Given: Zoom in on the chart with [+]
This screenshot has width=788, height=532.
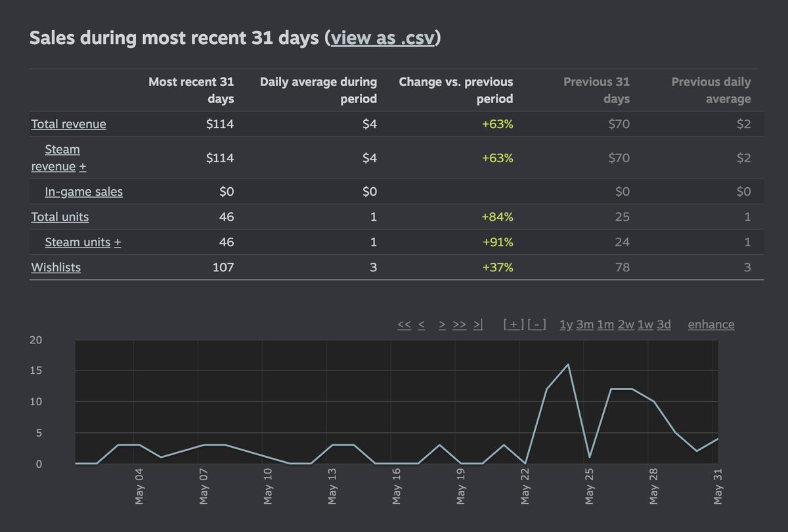Looking at the screenshot, I should (x=512, y=323).
